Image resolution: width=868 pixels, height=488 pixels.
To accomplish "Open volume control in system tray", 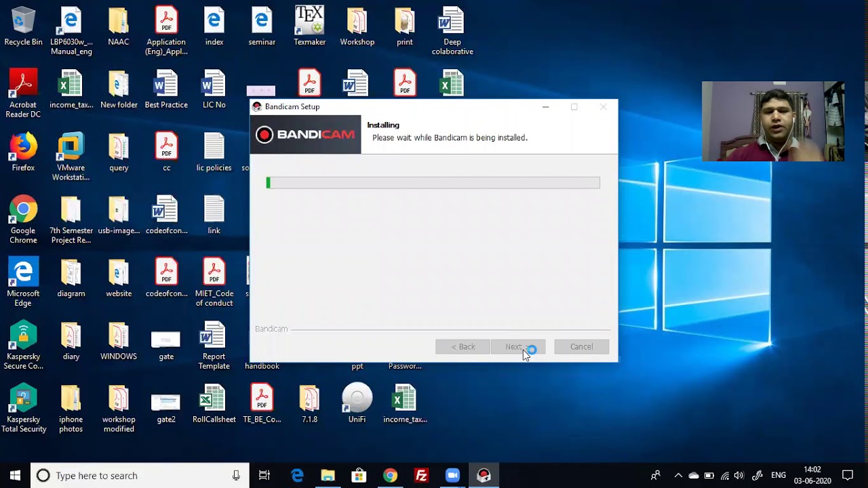I will point(739,476).
